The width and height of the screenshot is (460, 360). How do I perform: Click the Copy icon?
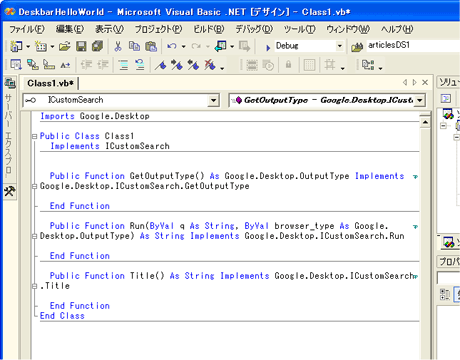[x=134, y=46]
